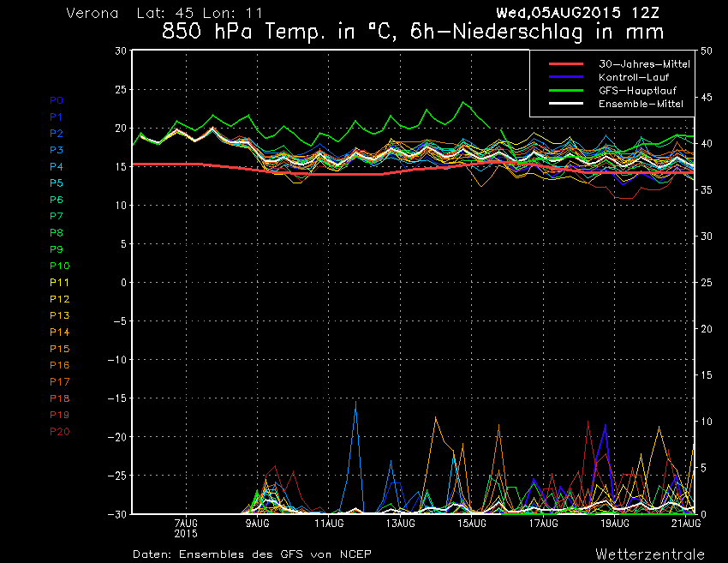
Task: Pick the P5 ensemble member label
Action: click(57, 183)
